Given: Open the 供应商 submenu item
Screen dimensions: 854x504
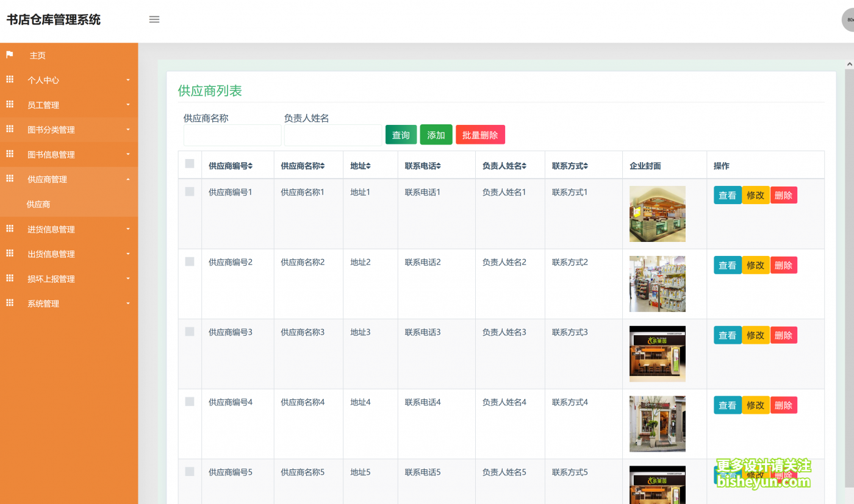Looking at the screenshot, I should point(38,204).
